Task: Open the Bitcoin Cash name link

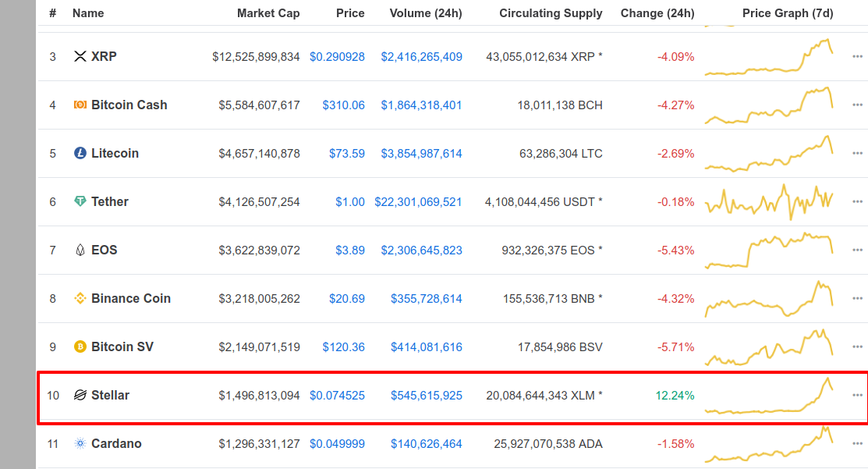Action: coord(129,105)
